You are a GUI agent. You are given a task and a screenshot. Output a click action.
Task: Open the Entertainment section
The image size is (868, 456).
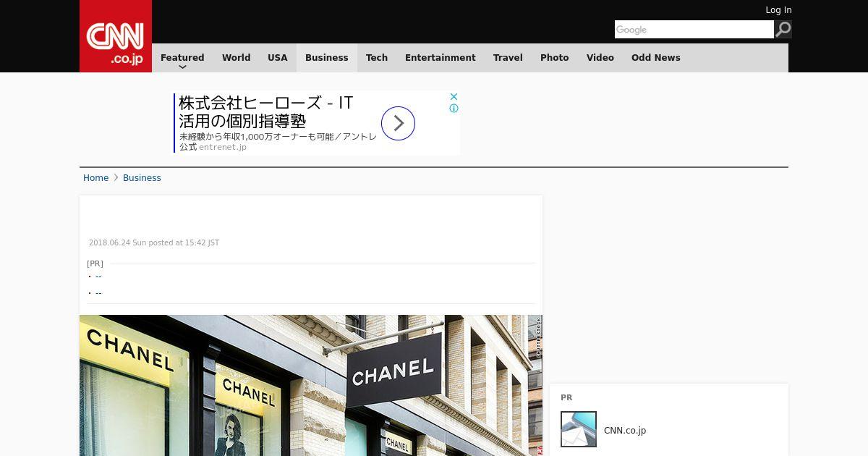coord(441,58)
